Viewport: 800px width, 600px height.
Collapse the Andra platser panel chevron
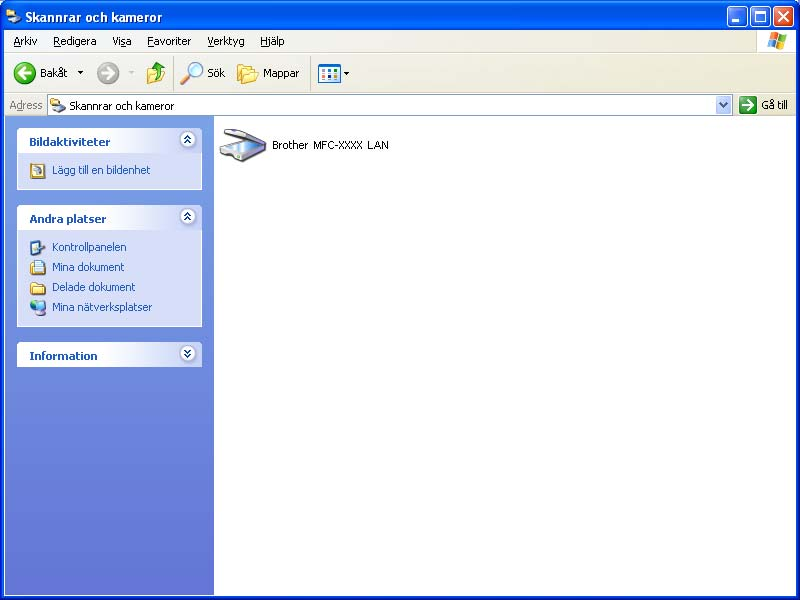(x=187, y=216)
